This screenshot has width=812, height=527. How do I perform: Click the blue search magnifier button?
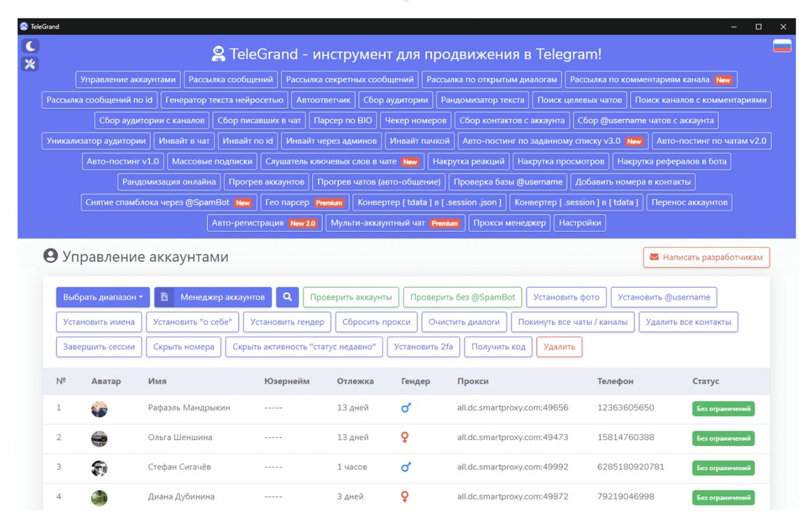pyautogui.click(x=287, y=297)
